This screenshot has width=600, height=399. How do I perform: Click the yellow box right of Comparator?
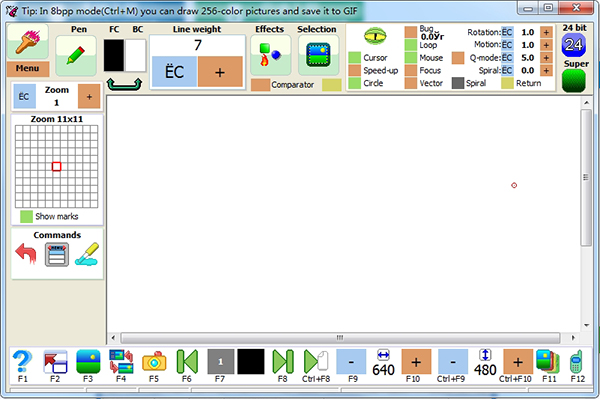point(331,85)
